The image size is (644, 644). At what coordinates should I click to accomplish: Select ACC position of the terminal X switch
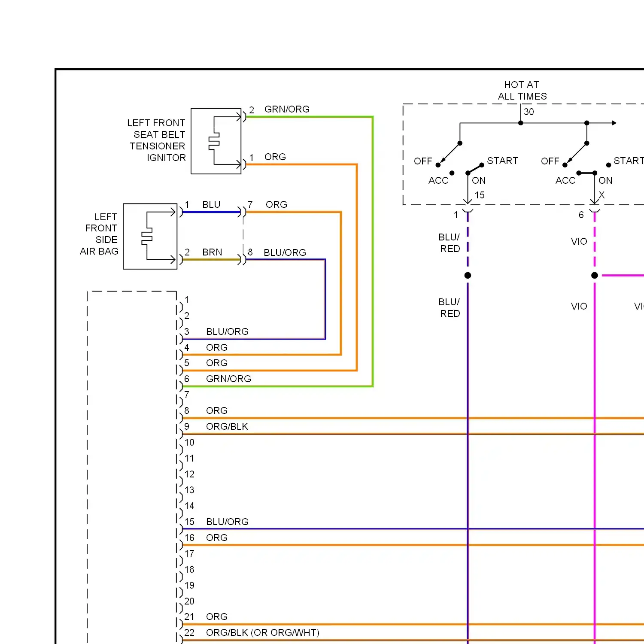click(x=565, y=181)
